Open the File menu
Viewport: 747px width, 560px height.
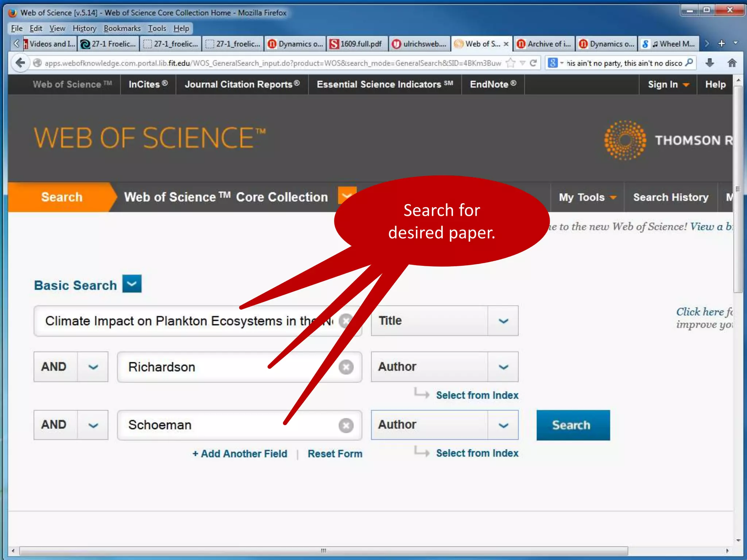coord(17,28)
